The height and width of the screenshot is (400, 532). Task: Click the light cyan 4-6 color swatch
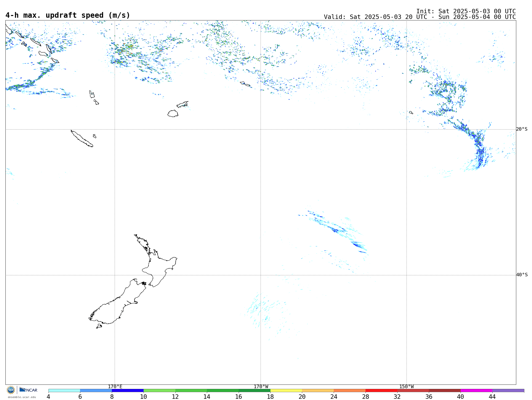pos(64,391)
